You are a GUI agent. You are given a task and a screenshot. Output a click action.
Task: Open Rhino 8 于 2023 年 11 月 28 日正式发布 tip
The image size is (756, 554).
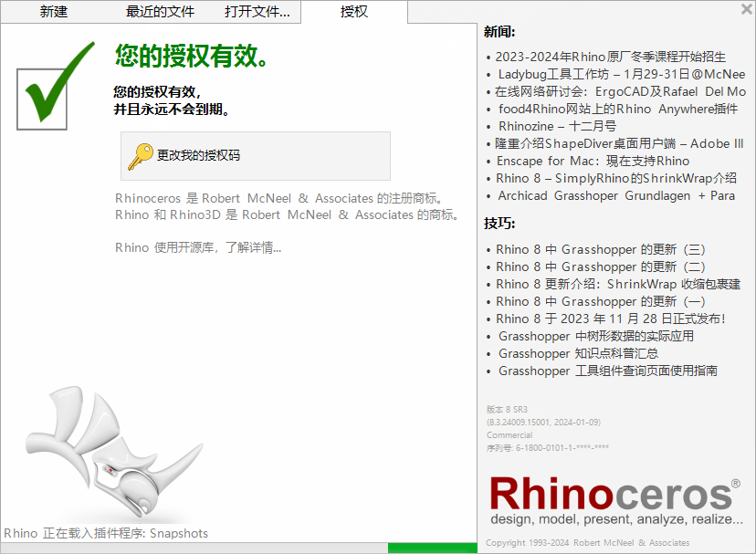[611, 319]
